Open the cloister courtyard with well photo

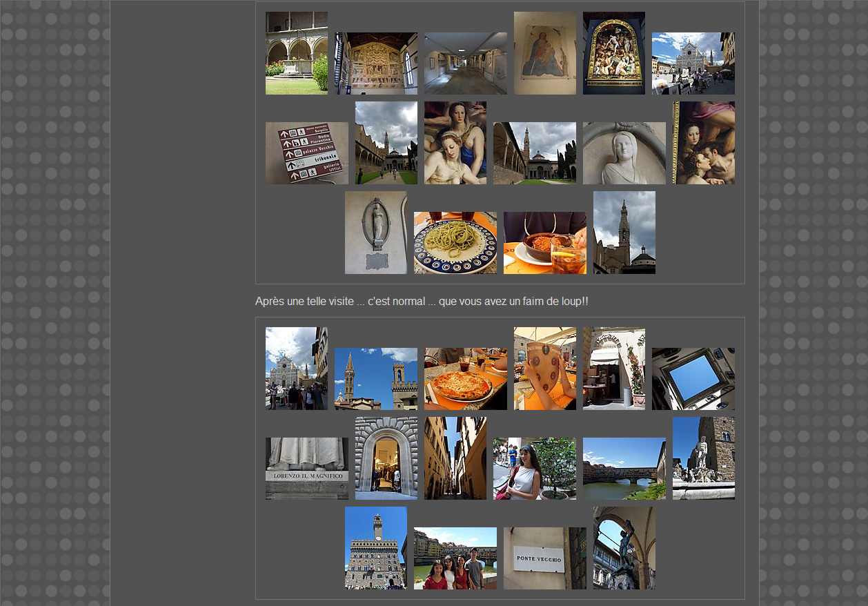(296, 53)
